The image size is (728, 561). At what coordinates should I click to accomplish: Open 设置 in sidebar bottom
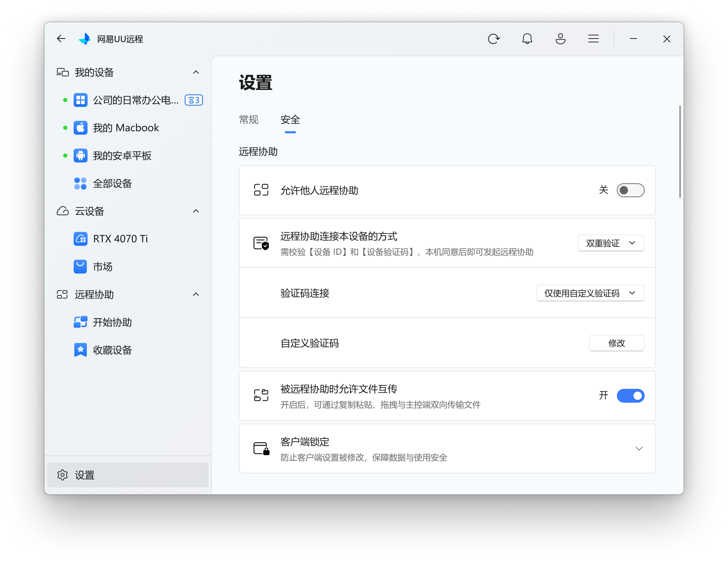click(128, 475)
